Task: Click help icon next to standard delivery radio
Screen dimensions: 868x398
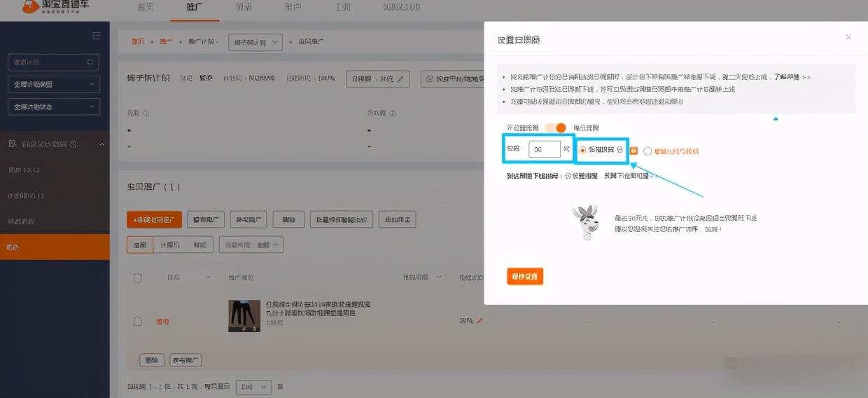Action: pos(619,150)
